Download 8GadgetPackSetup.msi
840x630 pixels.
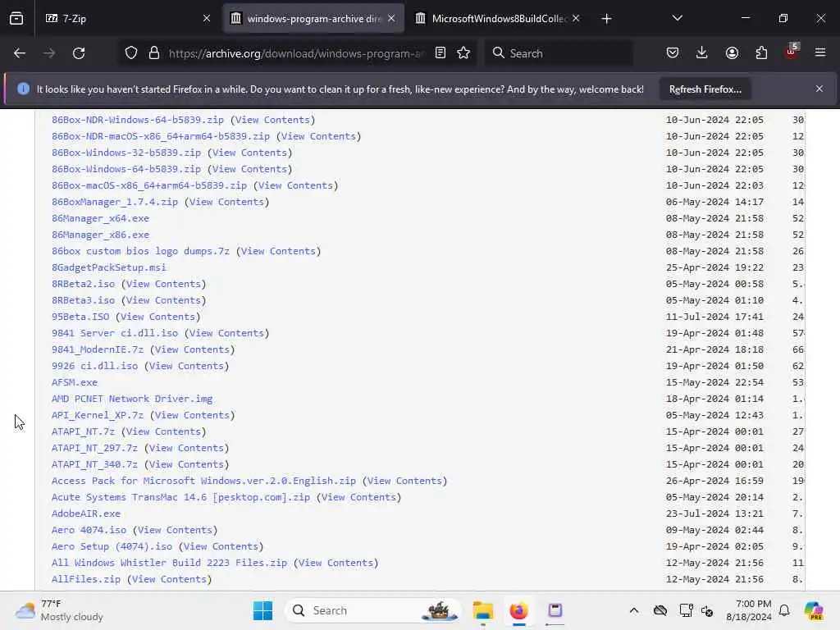pos(109,267)
